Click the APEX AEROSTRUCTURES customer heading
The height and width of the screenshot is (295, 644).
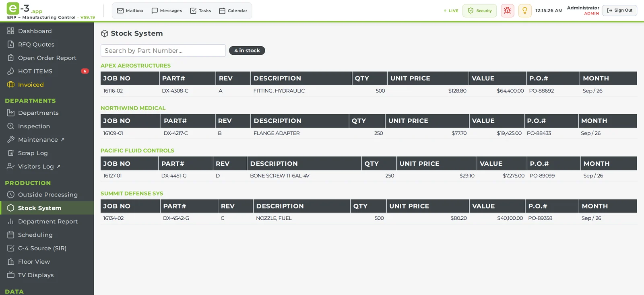(136, 66)
